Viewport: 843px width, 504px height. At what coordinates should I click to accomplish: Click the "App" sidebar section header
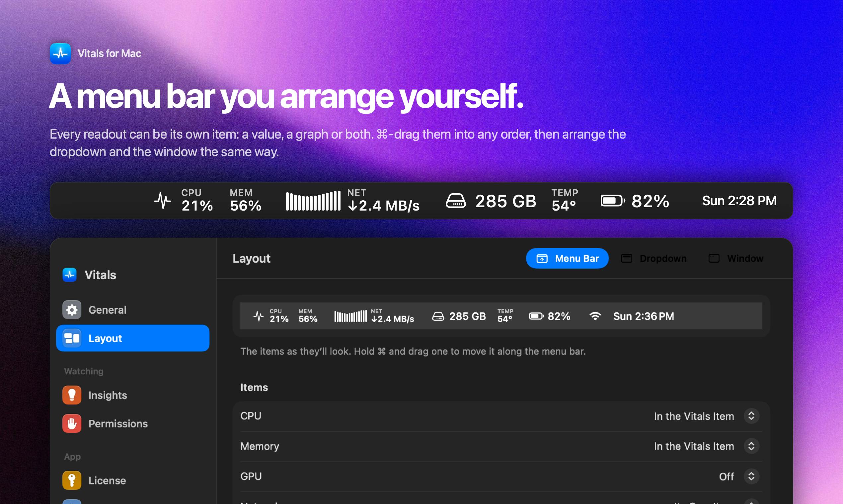(x=72, y=457)
